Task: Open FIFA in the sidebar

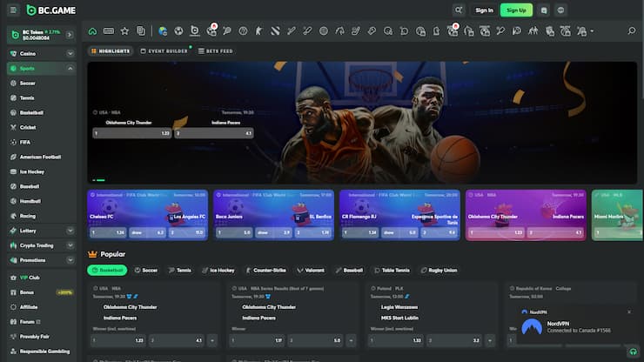Action: coord(41,143)
